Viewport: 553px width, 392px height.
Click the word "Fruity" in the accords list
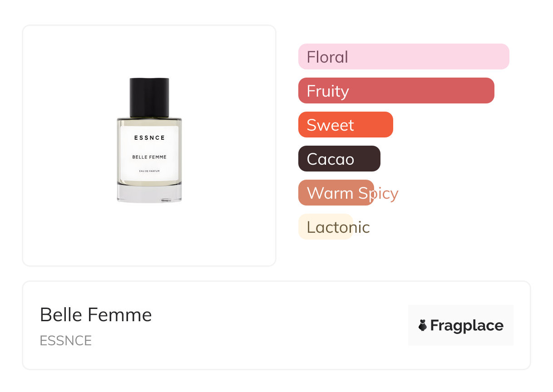(x=328, y=91)
